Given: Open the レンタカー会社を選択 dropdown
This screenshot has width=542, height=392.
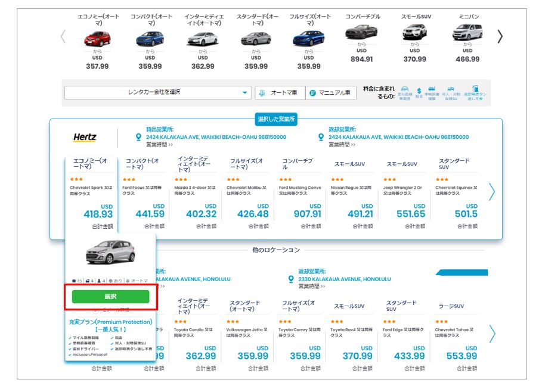Looking at the screenshot, I should [x=157, y=92].
